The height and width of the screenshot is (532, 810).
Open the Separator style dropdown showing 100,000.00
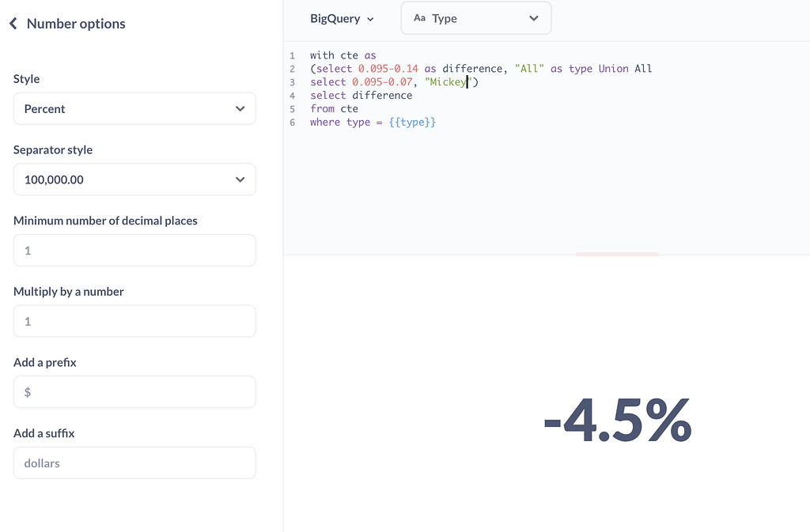point(134,179)
